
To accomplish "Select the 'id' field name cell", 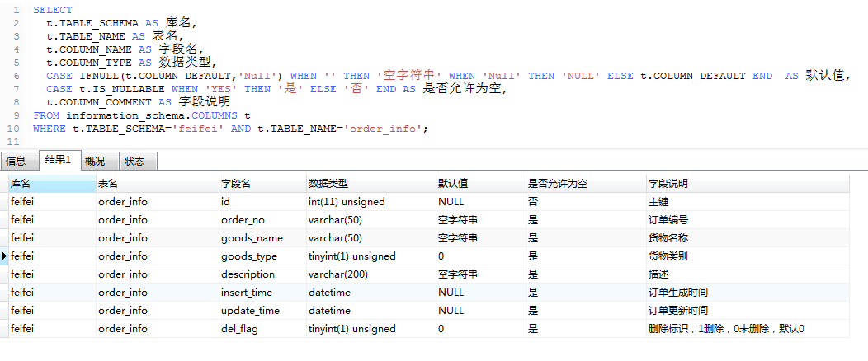I will (x=262, y=202).
